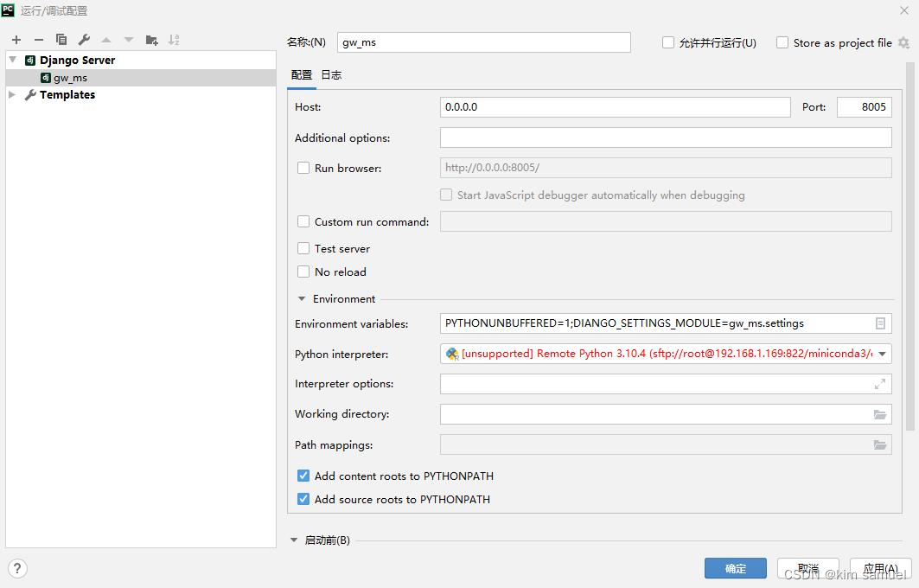
Task: Remove the selected configuration
Action: click(x=38, y=39)
